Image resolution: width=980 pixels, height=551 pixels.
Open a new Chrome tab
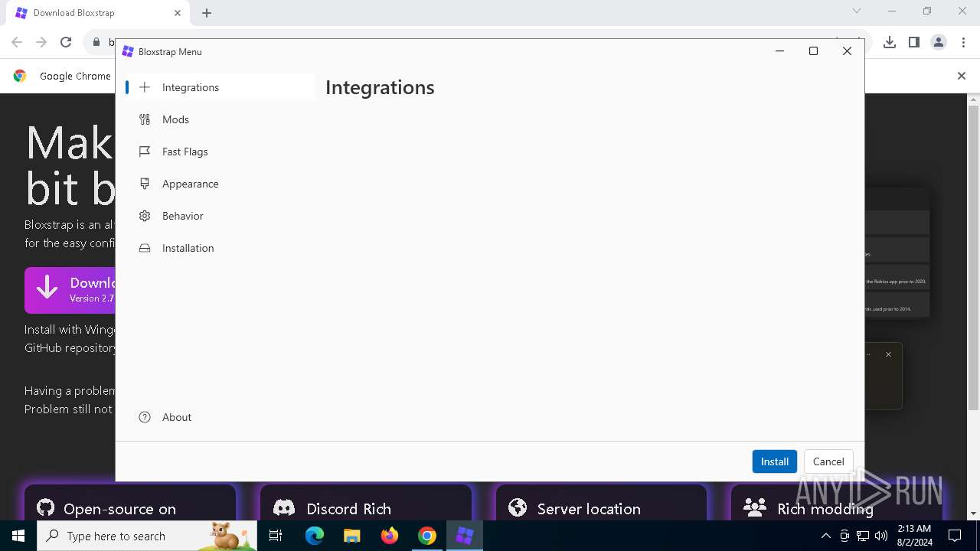point(207,13)
